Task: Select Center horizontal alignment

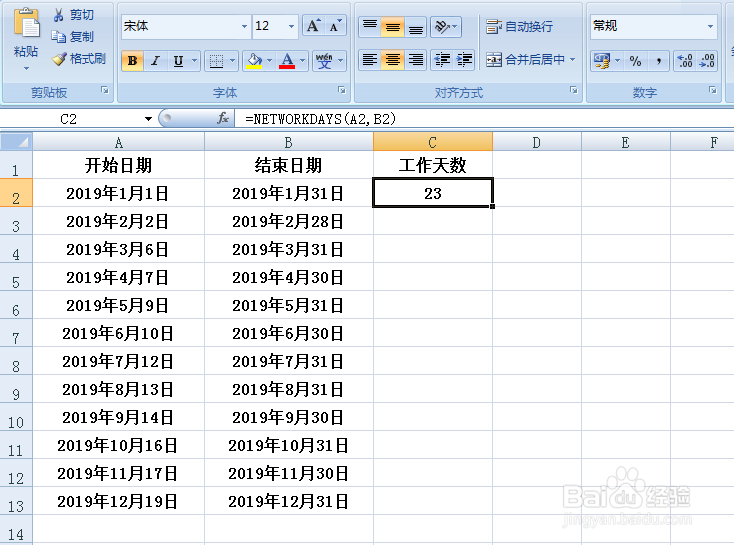Action: pos(393,60)
